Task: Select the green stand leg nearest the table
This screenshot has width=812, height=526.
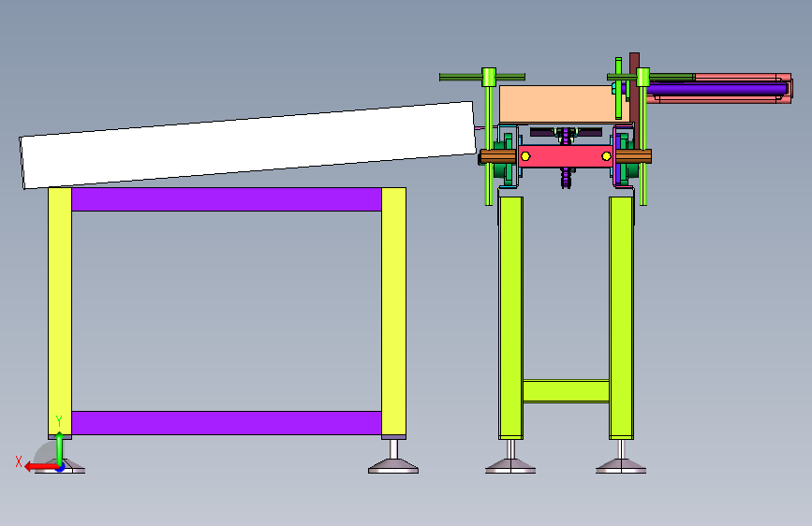Action: tap(510, 317)
